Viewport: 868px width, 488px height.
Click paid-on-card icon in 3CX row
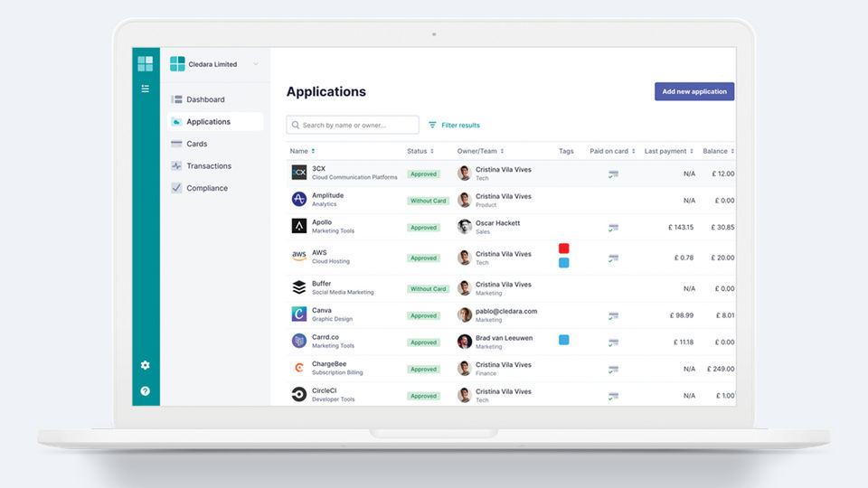tap(613, 174)
